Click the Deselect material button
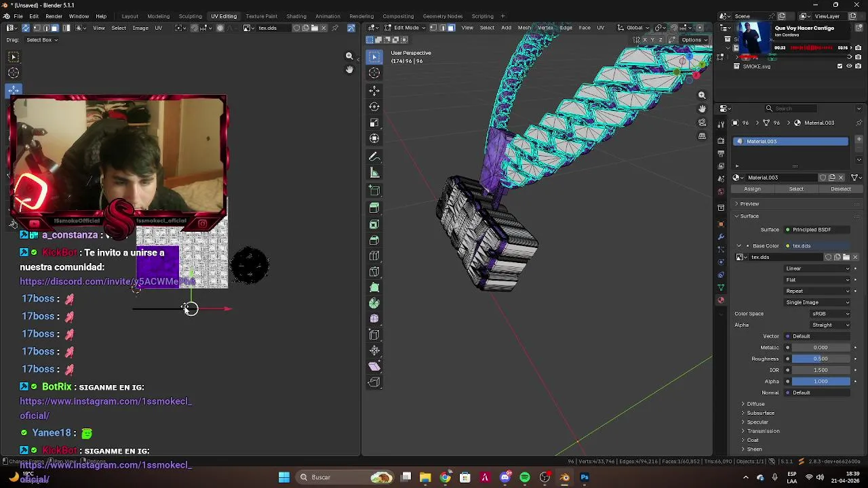This screenshot has width=868, height=488. pos(840,189)
